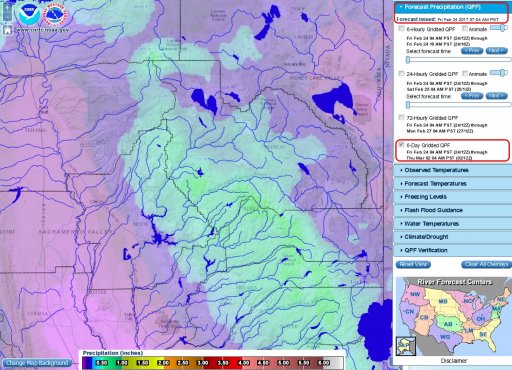Enable the 6-Hourly Gridded QPF checkbox
The width and height of the screenshot is (512, 370).
tap(401, 29)
